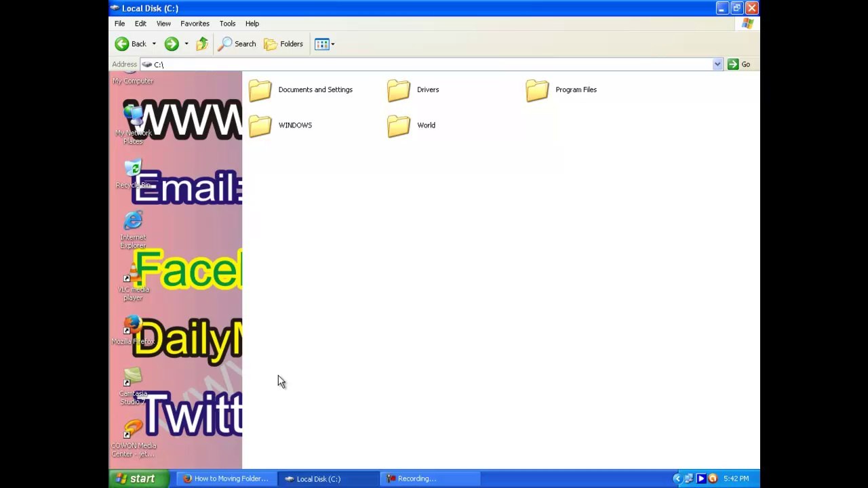Open the View menu
This screenshot has width=868, height=488.
point(163,24)
